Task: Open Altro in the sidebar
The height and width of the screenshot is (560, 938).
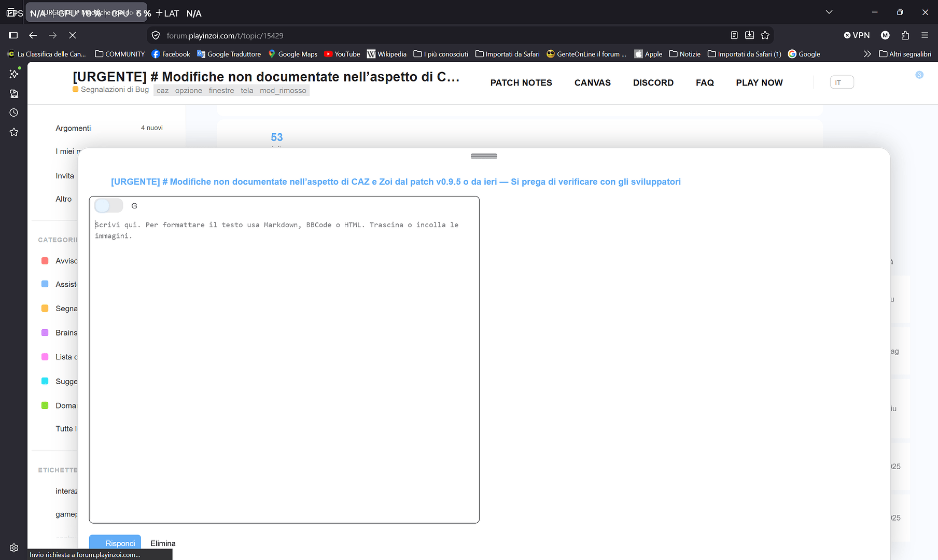Action: click(x=64, y=199)
